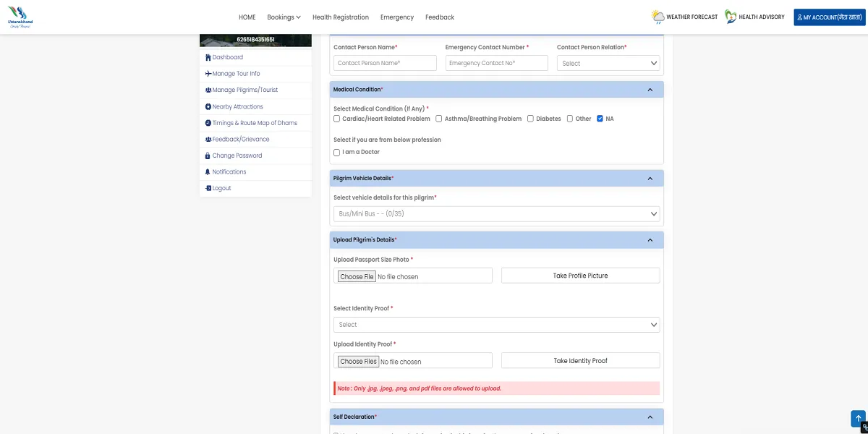Viewport: 868px width, 434px height.
Task: Open the Dashboard from the sidebar
Action: 226,57
